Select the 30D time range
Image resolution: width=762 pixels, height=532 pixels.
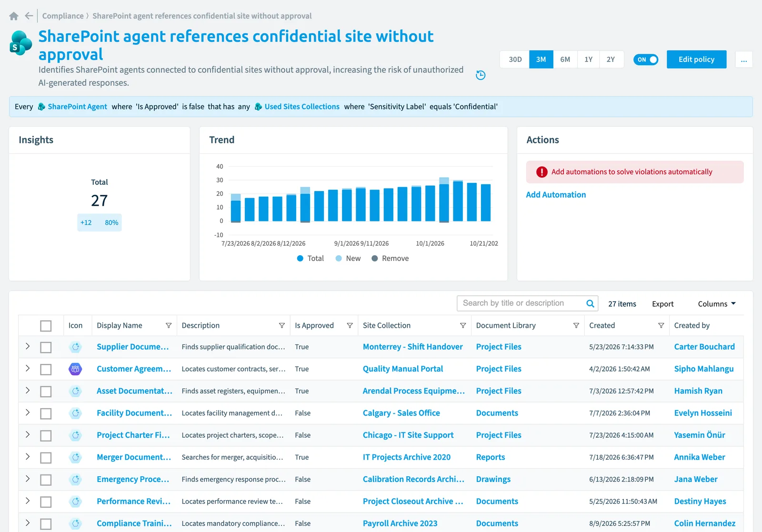[515, 60]
